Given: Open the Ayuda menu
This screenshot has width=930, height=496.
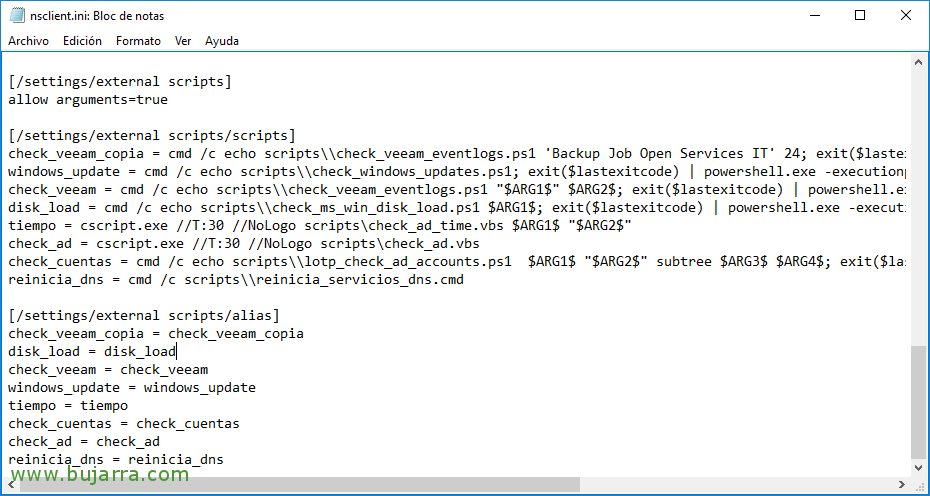Looking at the screenshot, I should tap(222, 41).
